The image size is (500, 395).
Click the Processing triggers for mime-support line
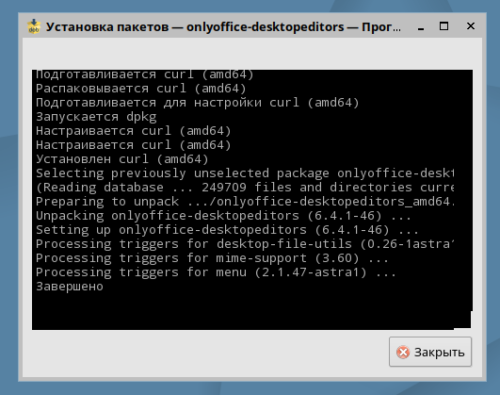tap(212, 258)
